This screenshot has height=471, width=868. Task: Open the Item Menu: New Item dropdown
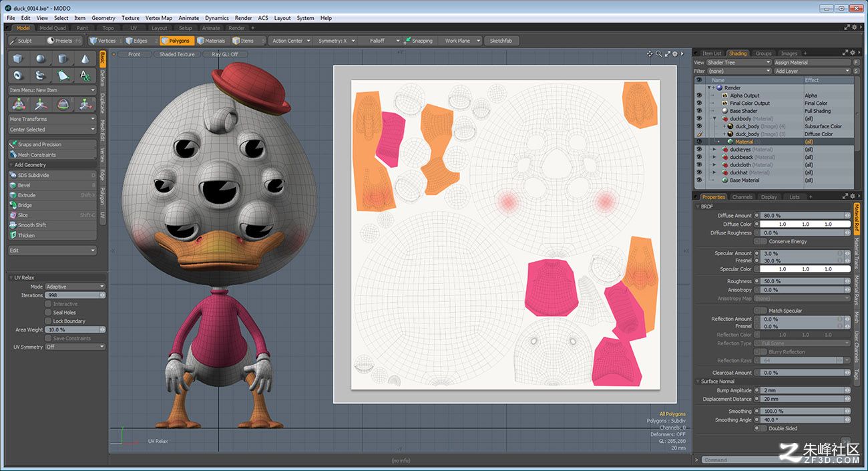pyautogui.click(x=52, y=90)
